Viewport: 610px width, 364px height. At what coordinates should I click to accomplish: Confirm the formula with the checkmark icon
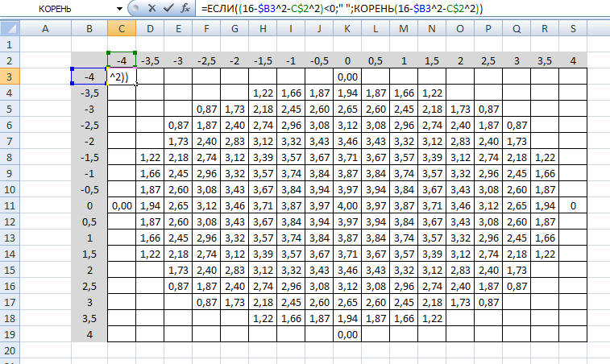[x=167, y=8]
